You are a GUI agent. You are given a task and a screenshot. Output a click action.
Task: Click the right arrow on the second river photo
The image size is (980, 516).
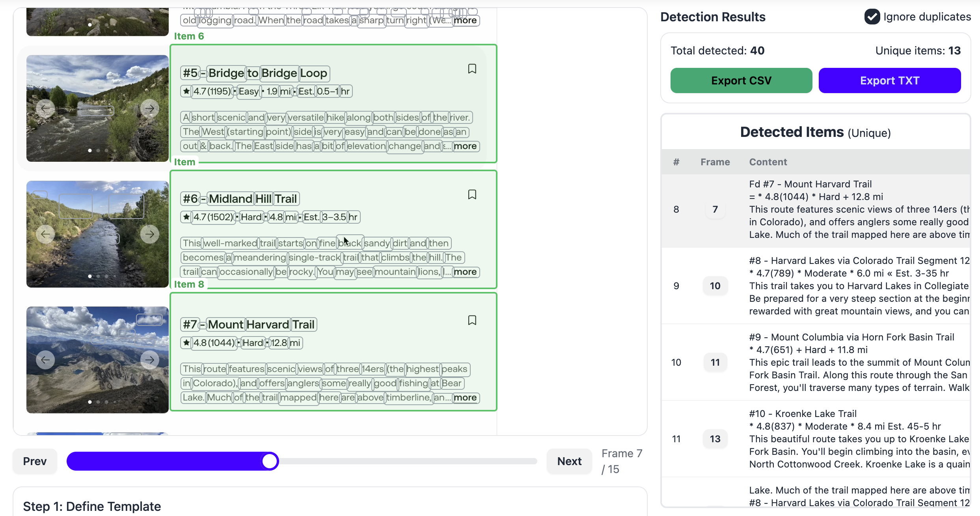pyautogui.click(x=150, y=234)
